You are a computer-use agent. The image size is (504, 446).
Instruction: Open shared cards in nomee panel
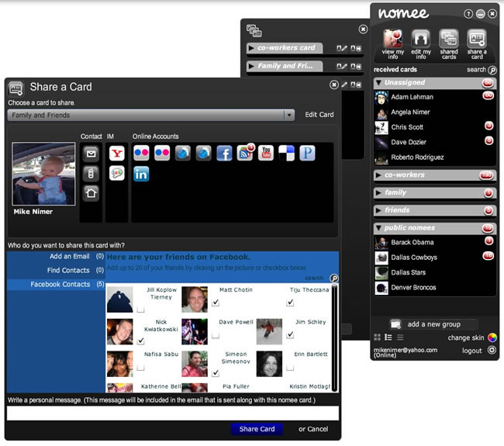[449, 44]
